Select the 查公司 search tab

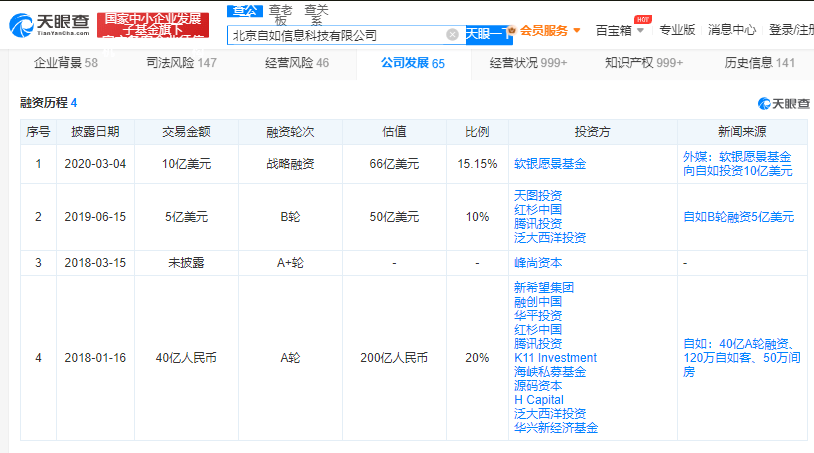point(245,10)
